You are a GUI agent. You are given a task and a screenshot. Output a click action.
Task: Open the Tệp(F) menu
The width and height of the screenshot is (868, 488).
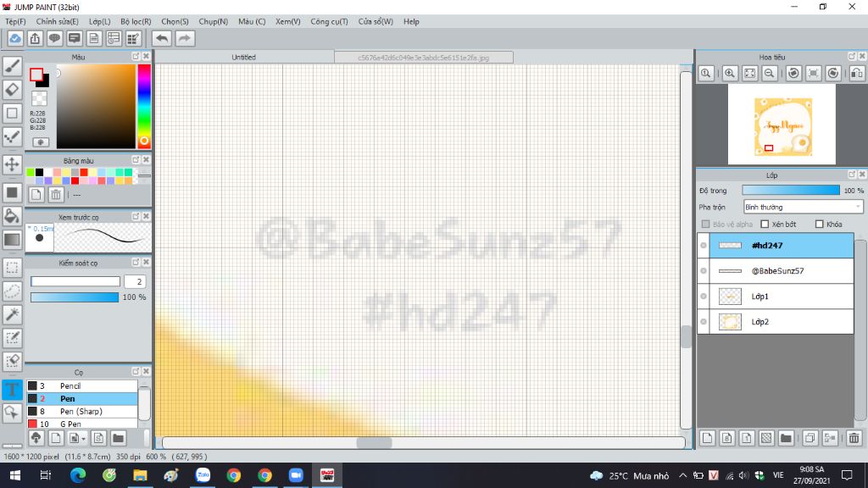pyautogui.click(x=15, y=21)
